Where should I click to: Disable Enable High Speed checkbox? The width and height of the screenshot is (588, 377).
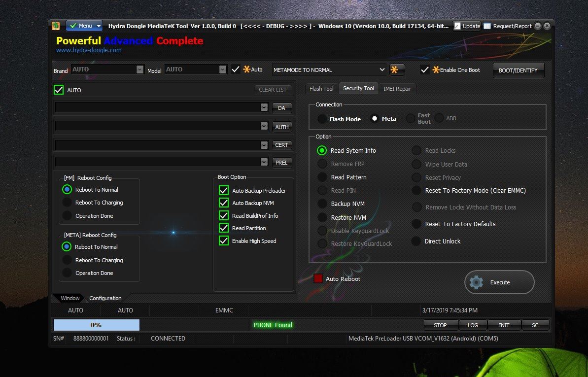224,240
